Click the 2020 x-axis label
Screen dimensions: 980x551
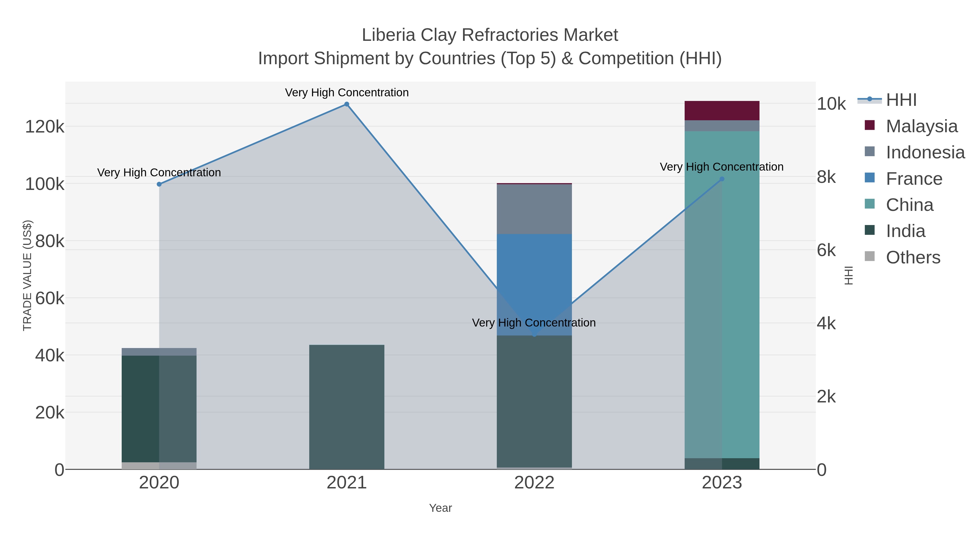tap(159, 482)
